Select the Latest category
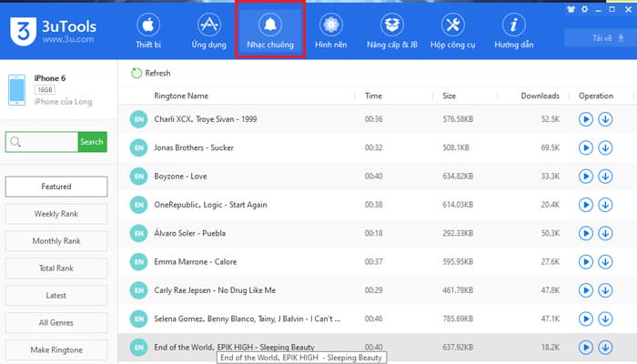Viewport: 637px width, 364px height. pyautogui.click(x=56, y=296)
